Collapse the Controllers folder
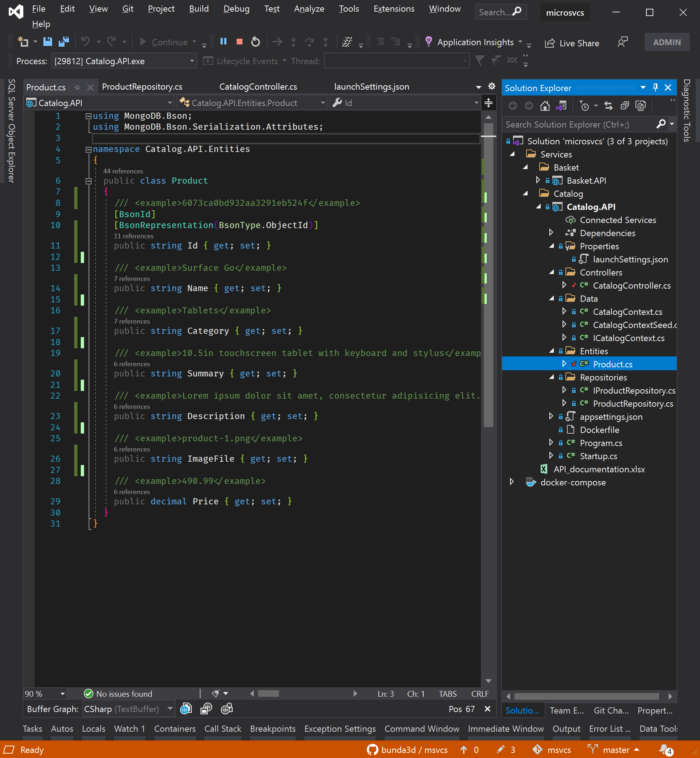Image resolution: width=700 pixels, height=758 pixels. click(x=552, y=272)
